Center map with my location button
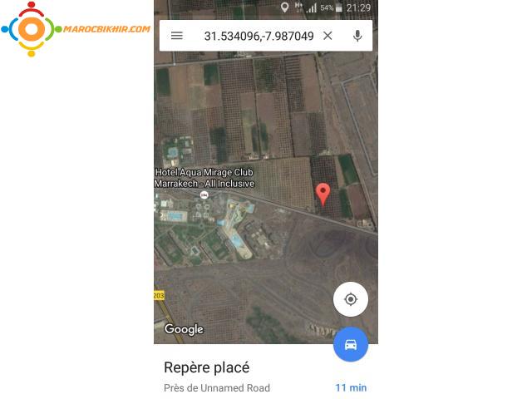Viewport: 532px width, 399px height. [x=351, y=299]
